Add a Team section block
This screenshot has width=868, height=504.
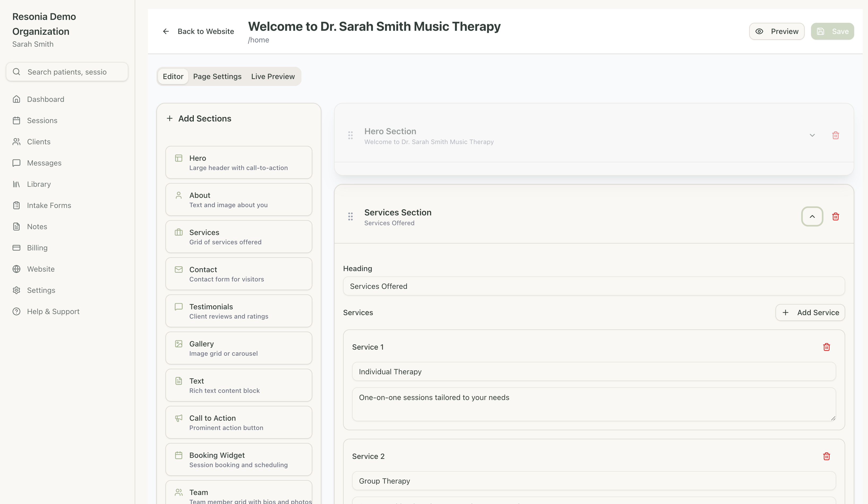tap(239, 493)
